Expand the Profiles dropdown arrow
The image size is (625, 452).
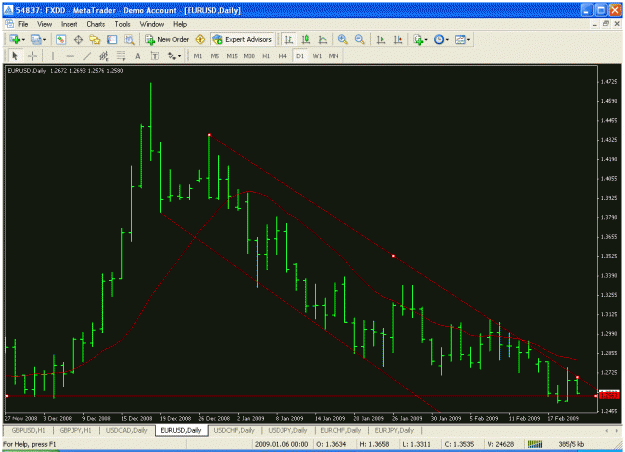pyautogui.click(x=45, y=39)
